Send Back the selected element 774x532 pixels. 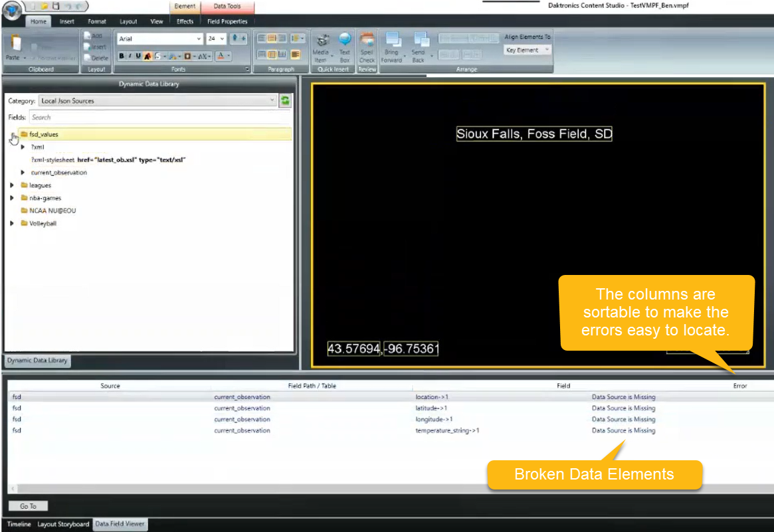coord(419,41)
